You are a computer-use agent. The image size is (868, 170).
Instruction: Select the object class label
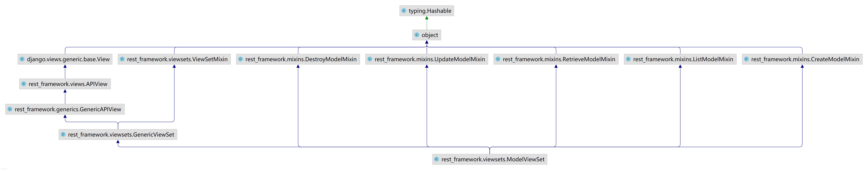pyautogui.click(x=430, y=35)
